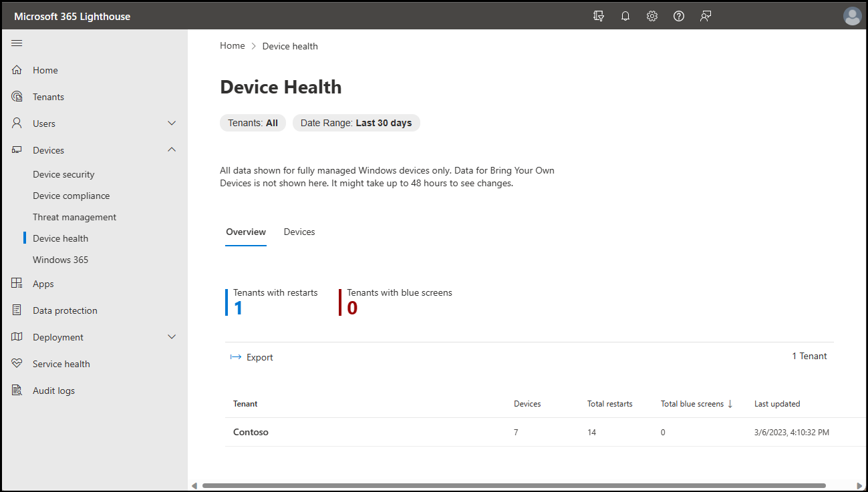
Task: Collapse the Devices section
Action: pyautogui.click(x=172, y=150)
